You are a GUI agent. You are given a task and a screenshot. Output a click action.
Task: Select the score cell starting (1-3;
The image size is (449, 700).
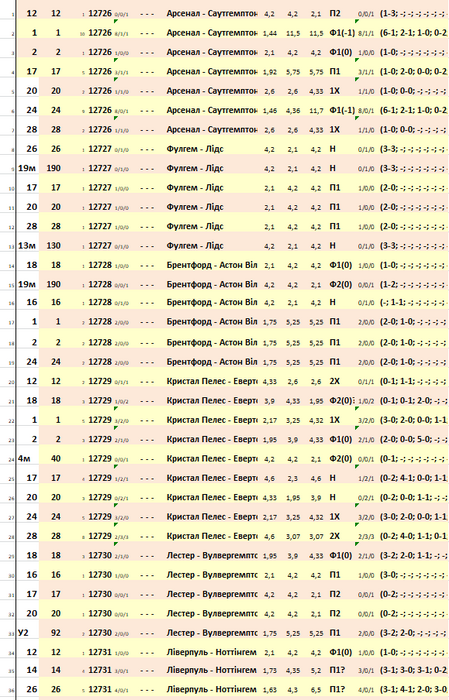point(414,13)
